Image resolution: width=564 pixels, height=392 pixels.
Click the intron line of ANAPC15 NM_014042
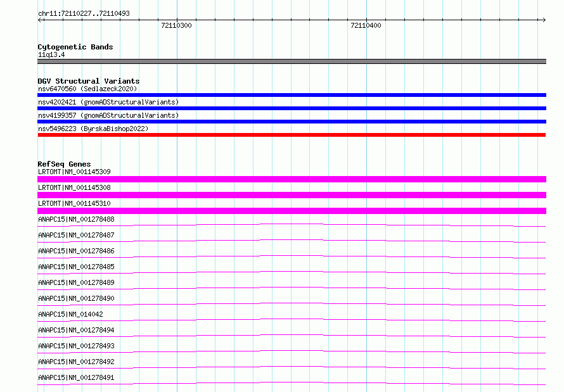pyautogui.click(x=292, y=320)
